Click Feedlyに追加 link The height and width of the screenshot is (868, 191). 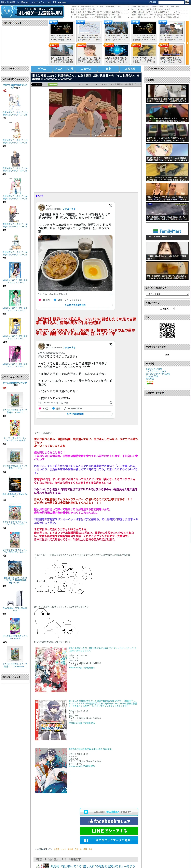[152, 376]
